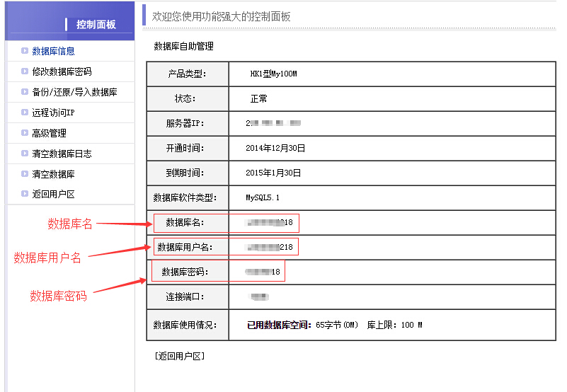Click the 数据库软件类型 label cell
This screenshot has width=567, height=392.
(188, 198)
